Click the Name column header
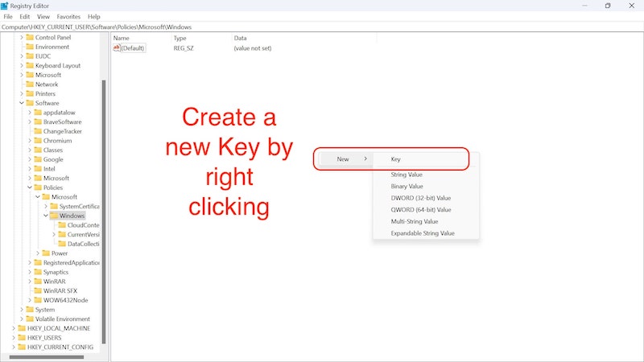 click(122, 38)
